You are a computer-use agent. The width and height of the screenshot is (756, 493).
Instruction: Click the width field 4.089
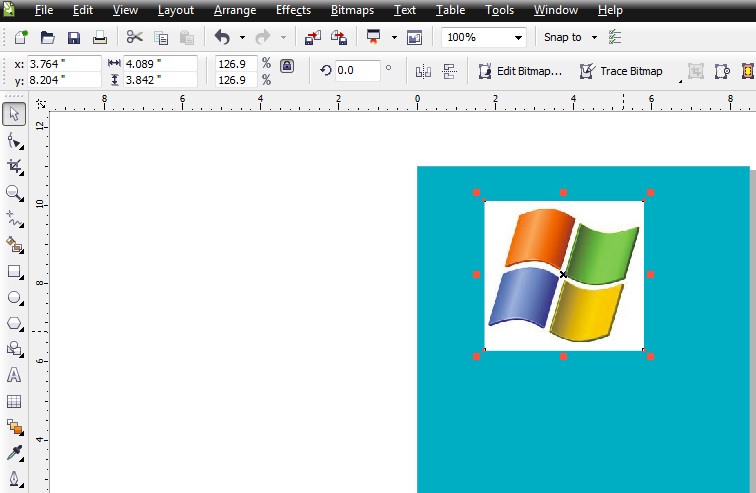(161, 64)
